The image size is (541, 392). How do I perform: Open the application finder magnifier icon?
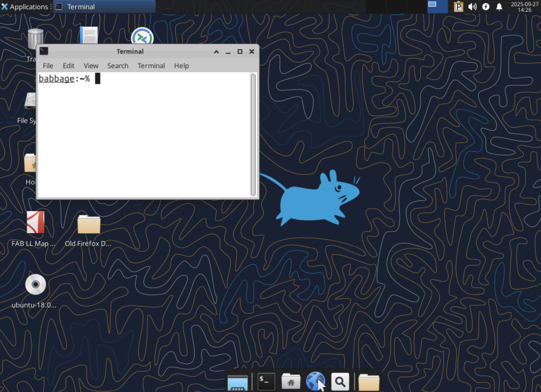click(x=340, y=382)
